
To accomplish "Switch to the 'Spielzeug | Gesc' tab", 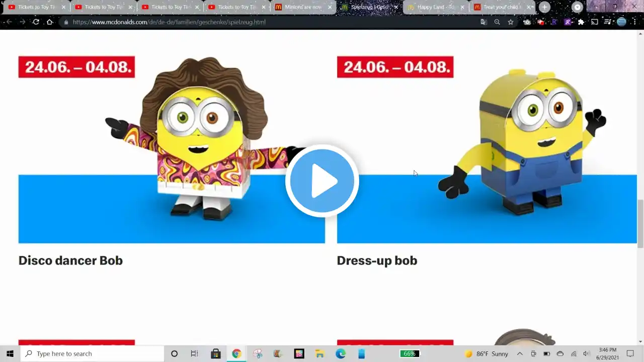I will (x=370, y=7).
